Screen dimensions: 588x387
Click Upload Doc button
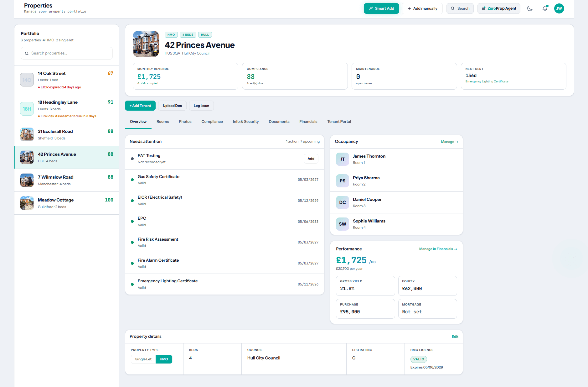(172, 106)
